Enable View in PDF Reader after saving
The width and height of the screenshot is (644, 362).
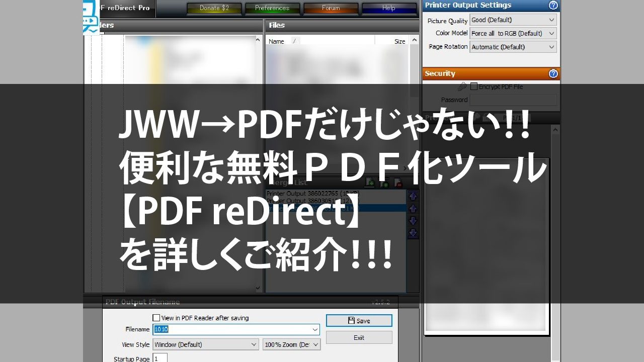coord(156,318)
